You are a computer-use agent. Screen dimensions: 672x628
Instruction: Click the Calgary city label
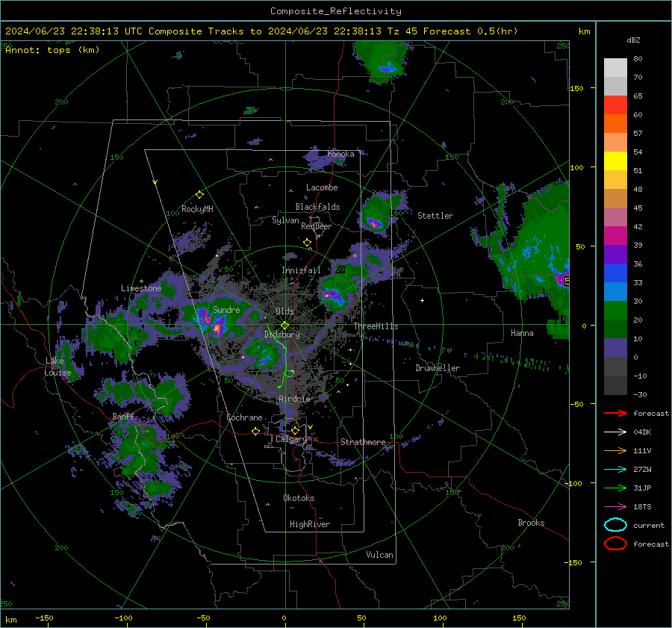pyautogui.click(x=291, y=439)
